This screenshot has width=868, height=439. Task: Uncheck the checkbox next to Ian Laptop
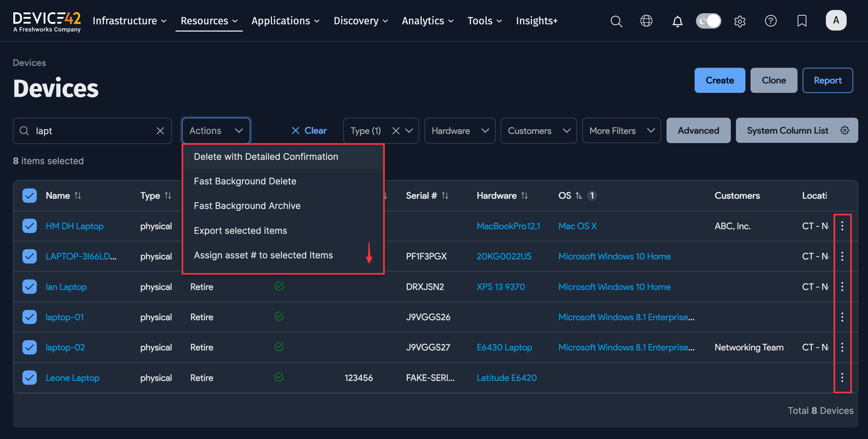click(x=29, y=286)
